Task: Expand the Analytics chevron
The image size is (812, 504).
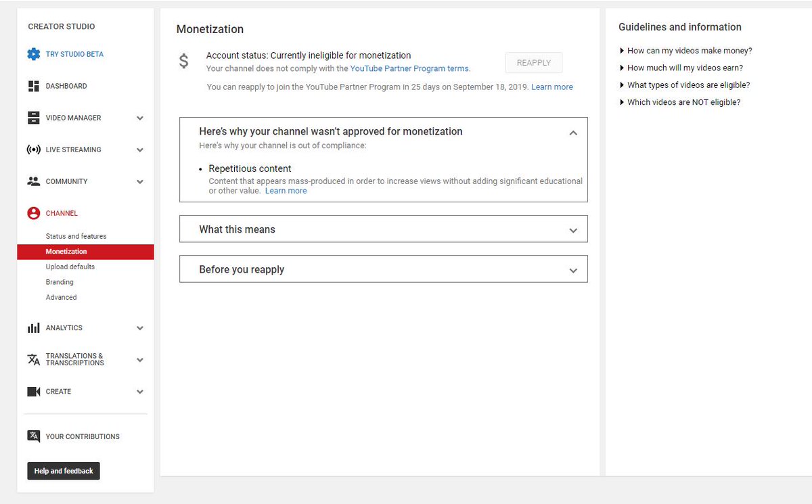Action: click(140, 328)
